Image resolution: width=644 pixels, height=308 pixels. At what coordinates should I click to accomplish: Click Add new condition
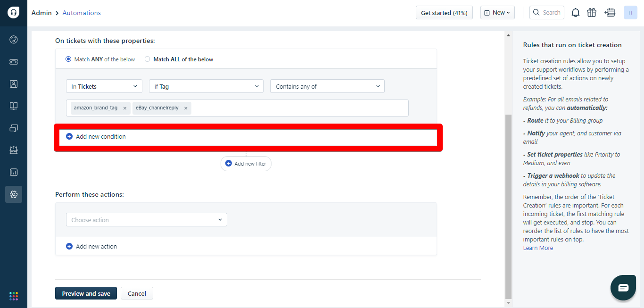96,136
